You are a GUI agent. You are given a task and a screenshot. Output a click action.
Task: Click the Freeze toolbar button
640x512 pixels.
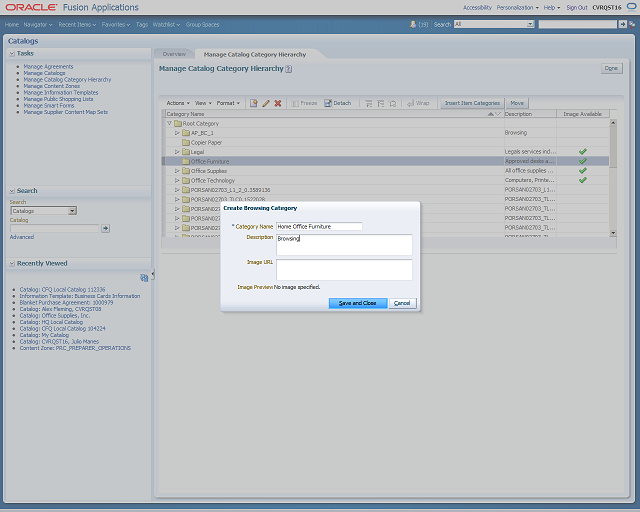pos(304,103)
